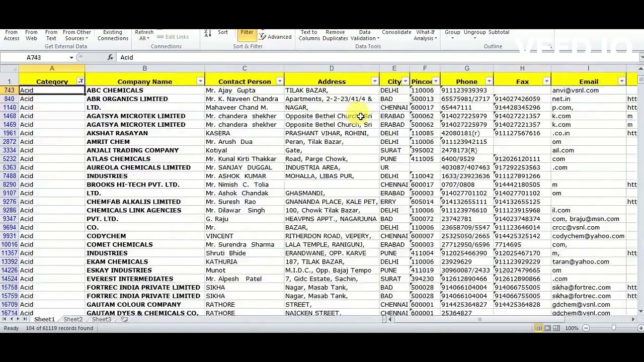644x362 pixels.
Task: Switch to Normal view in status bar
Action: [x=538, y=328]
